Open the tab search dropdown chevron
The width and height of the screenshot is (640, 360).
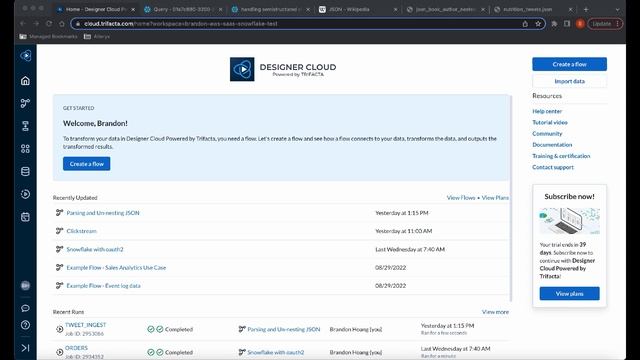[617, 9]
